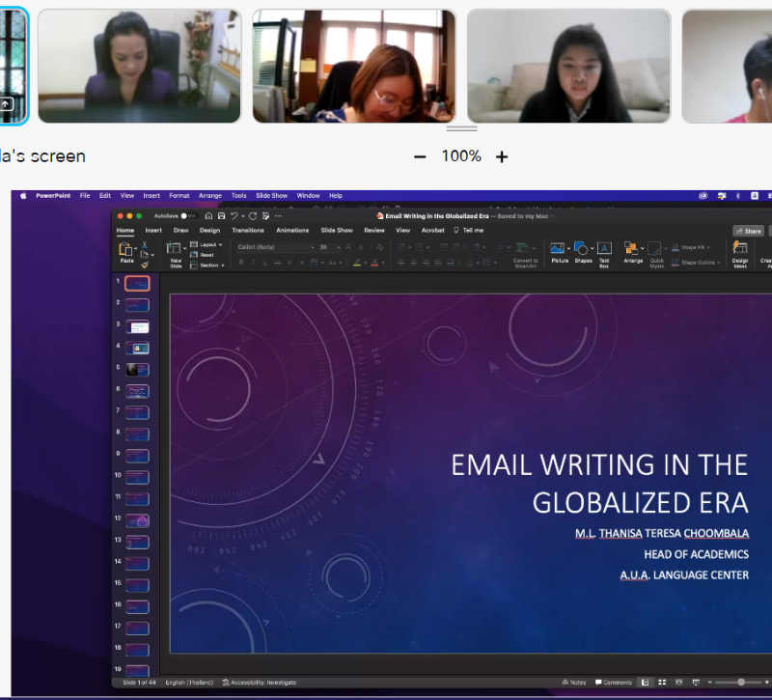Click the Redo circular arrow icon
This screenshot has width=772, height=700.
point(253,215)
